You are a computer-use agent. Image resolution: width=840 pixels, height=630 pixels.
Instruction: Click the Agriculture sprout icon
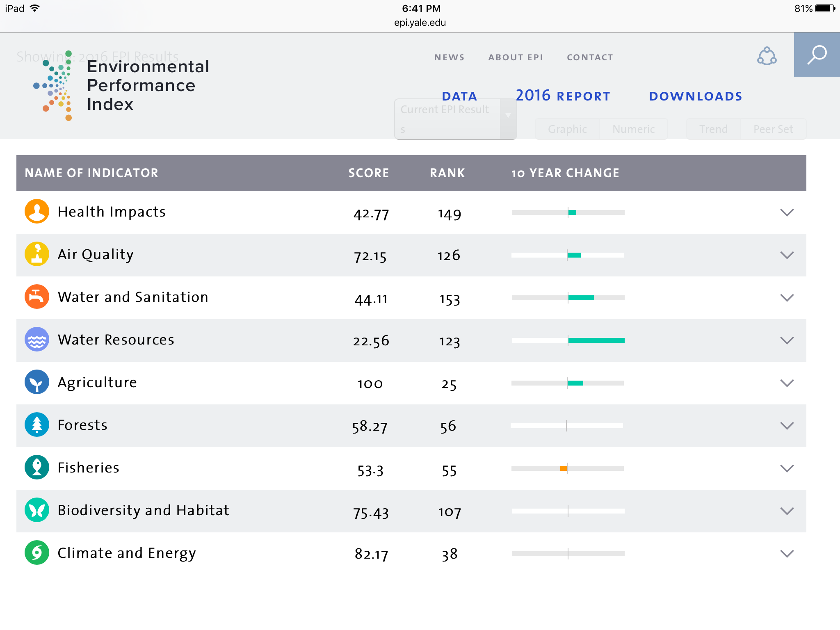pos(37,382)
